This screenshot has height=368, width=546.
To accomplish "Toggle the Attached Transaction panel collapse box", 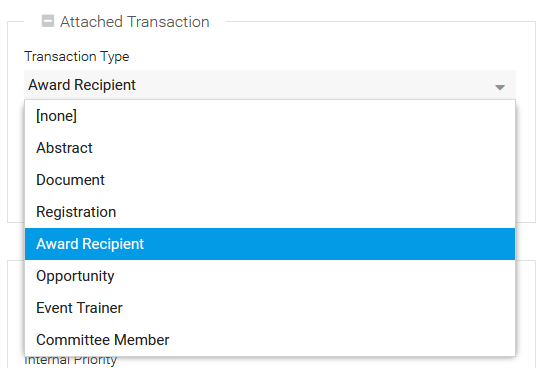I will click(x=48, y=21).
